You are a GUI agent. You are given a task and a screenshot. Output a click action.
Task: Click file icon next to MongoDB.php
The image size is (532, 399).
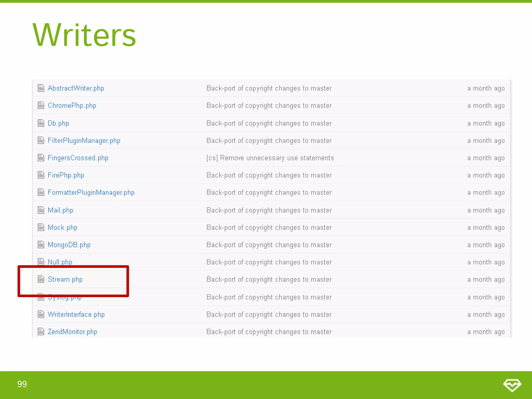point(41,245)
